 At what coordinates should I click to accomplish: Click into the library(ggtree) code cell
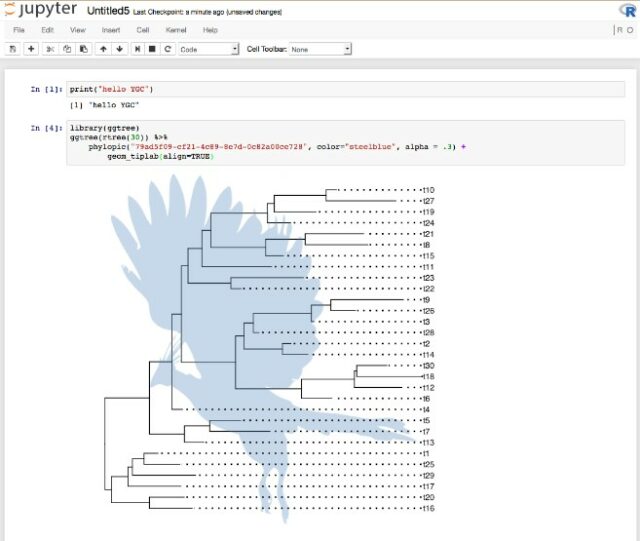(x=345, y=142)
